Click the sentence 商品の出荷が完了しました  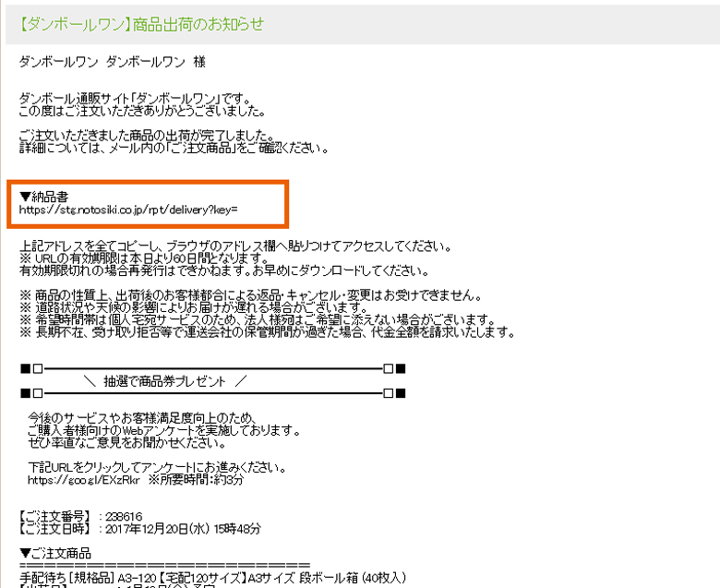tap(147, 136)
